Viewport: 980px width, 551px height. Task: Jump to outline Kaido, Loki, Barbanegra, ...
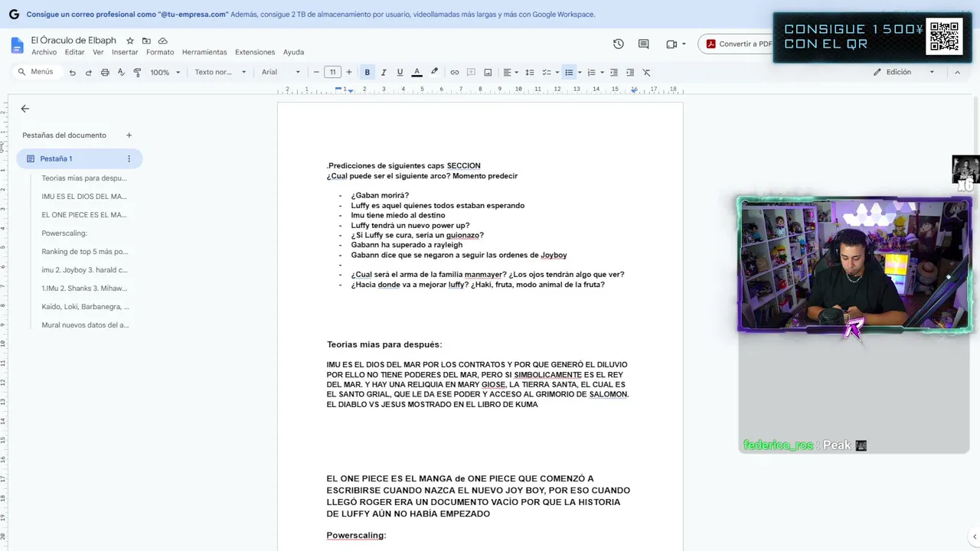[85, 307]
